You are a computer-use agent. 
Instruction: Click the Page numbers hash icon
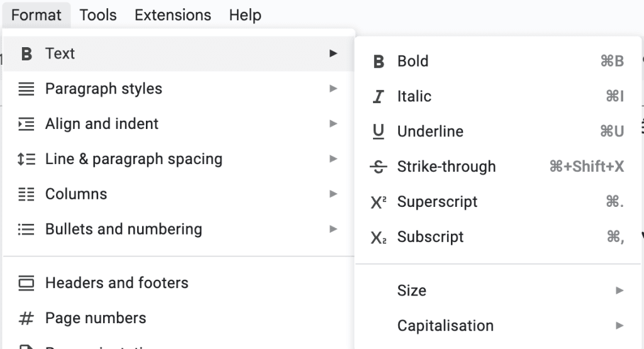pyautogui.click(x=26, y=318)
